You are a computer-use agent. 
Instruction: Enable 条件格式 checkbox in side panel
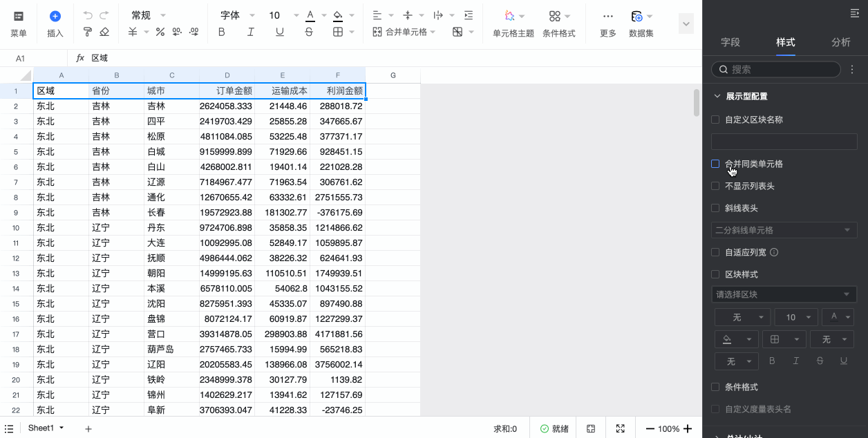pos(715,387)
